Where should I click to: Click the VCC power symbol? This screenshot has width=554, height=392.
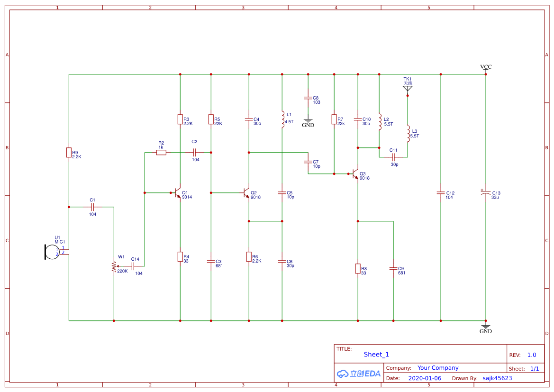pos(486,68)
